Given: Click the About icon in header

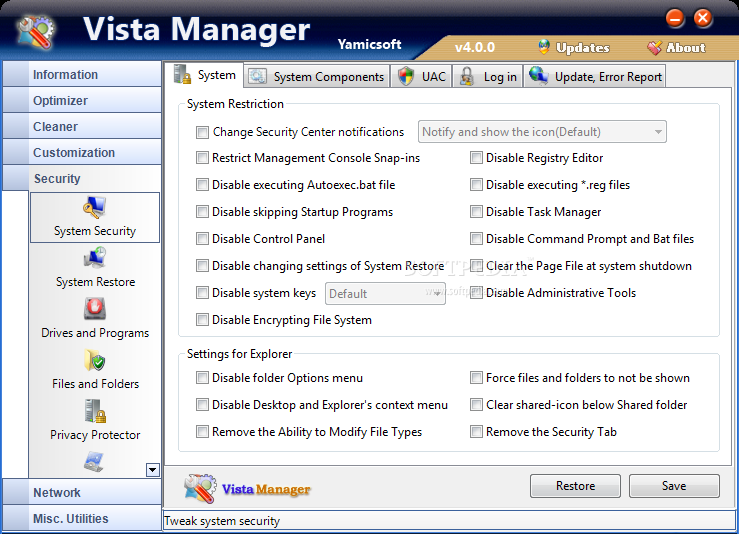Looking at the screenshot, I should point(654,48).
